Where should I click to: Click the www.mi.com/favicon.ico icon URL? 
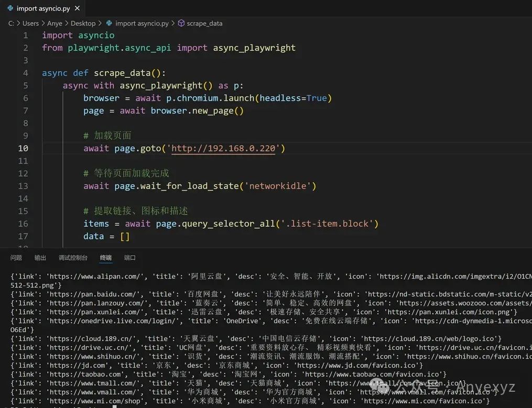tap(423, 401)
